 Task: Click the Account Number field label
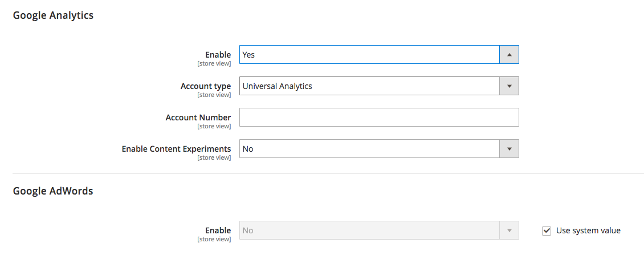point(198,118)
